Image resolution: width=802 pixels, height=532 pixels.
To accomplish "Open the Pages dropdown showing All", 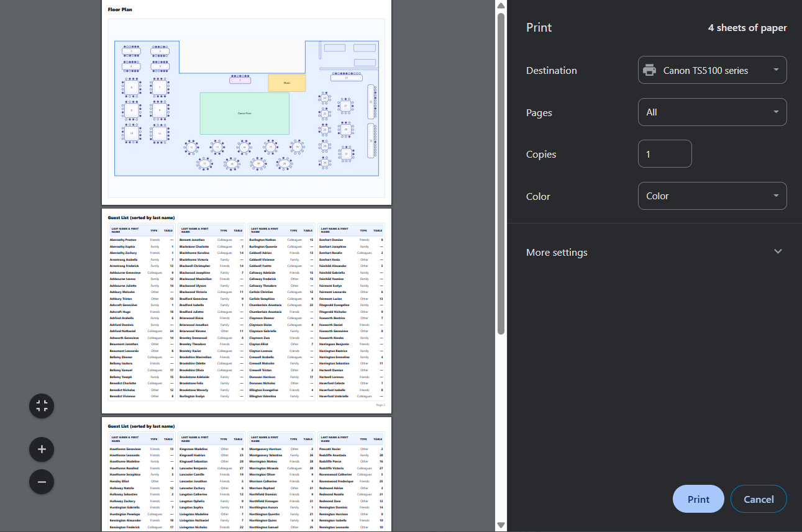I will (x=712, y=112).
